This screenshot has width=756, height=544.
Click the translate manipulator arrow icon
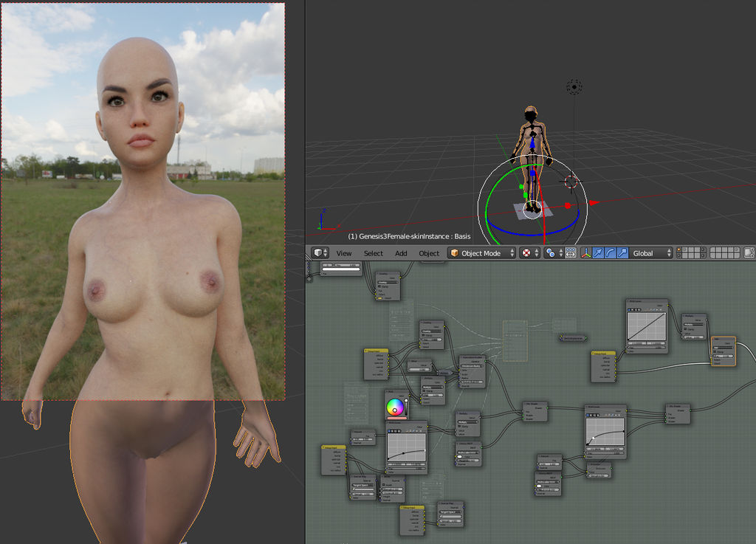coord(598,253)
